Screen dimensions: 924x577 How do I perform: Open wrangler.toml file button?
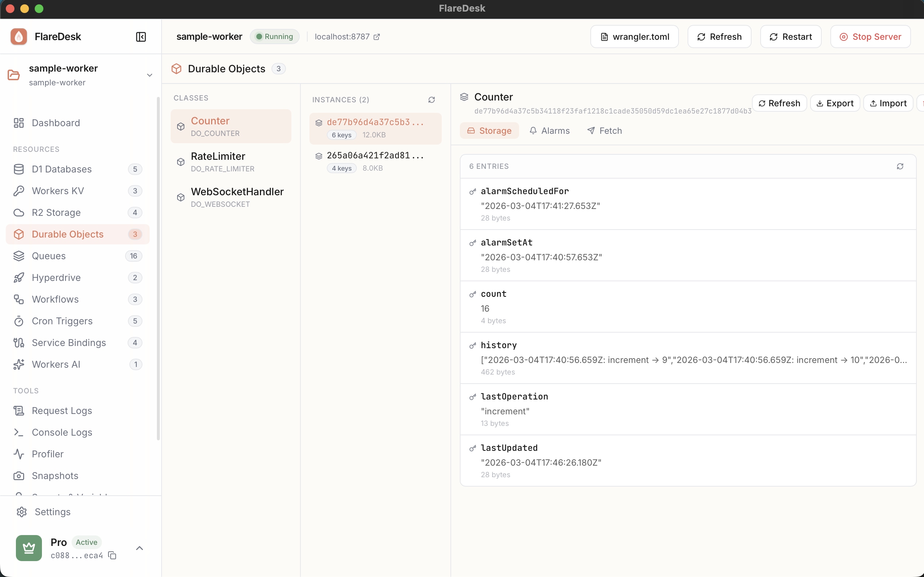[x=634, y=37]
